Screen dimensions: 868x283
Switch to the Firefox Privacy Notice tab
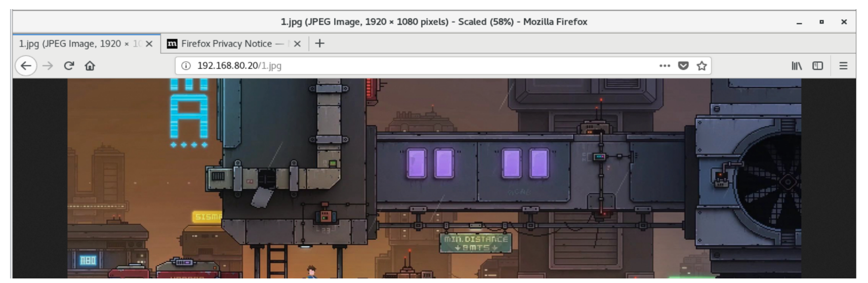(235, 44)
